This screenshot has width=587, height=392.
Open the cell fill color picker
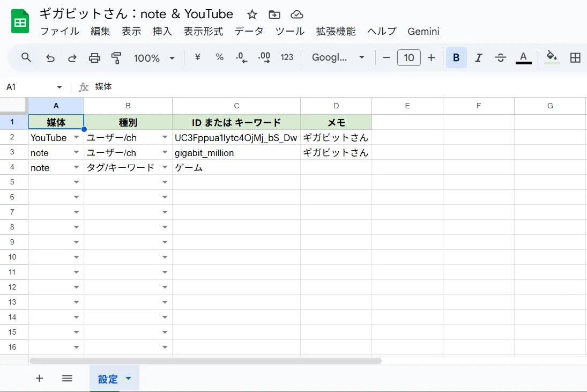[x=552, y=57]
